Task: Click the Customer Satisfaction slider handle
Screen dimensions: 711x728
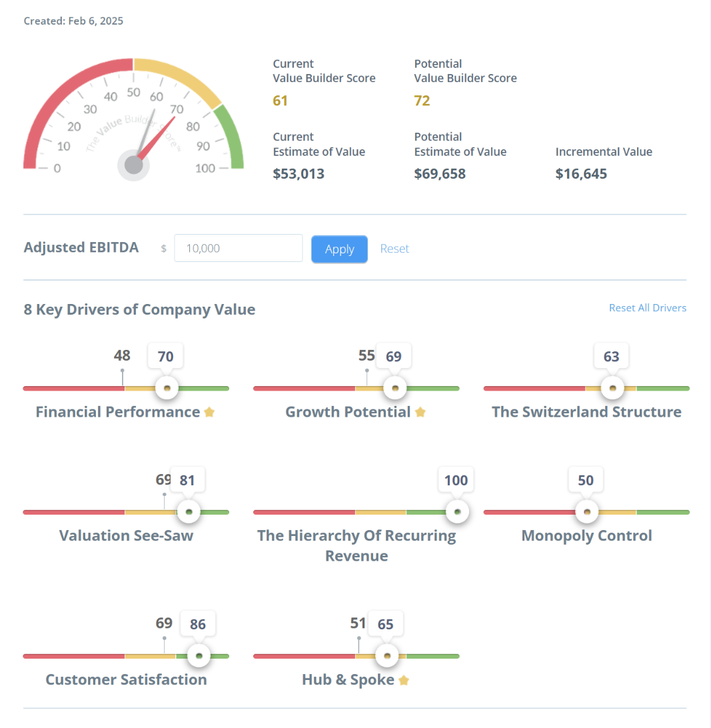Action: click(198, 655)
